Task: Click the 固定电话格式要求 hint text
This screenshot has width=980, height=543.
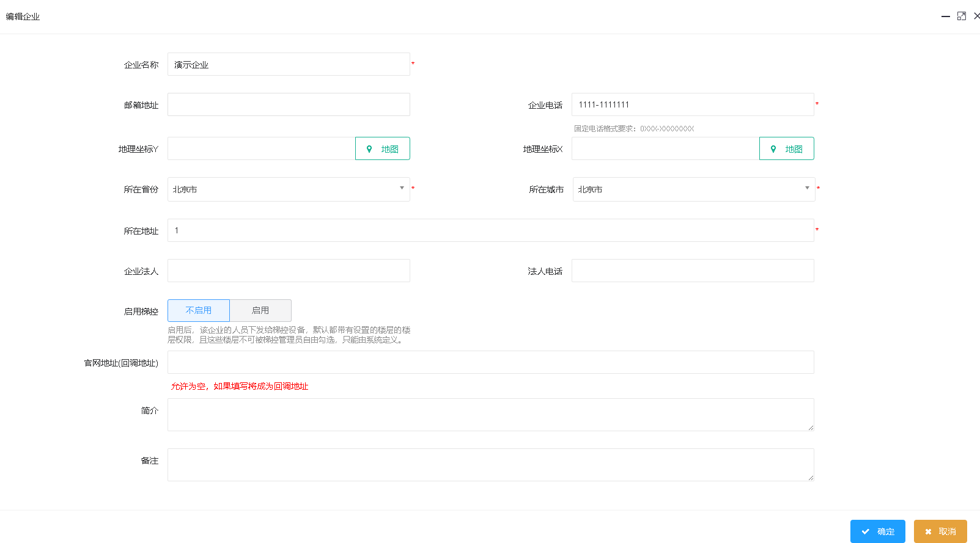Action: 634,129
